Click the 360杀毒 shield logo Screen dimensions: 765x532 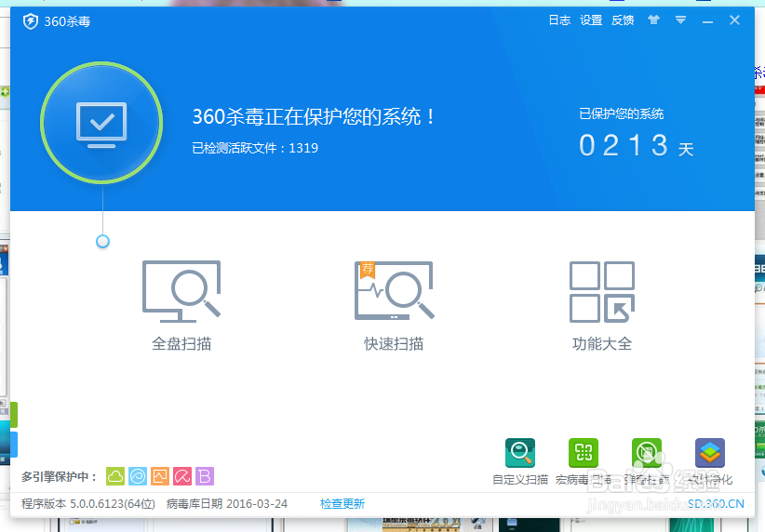[x=31, y=21]
